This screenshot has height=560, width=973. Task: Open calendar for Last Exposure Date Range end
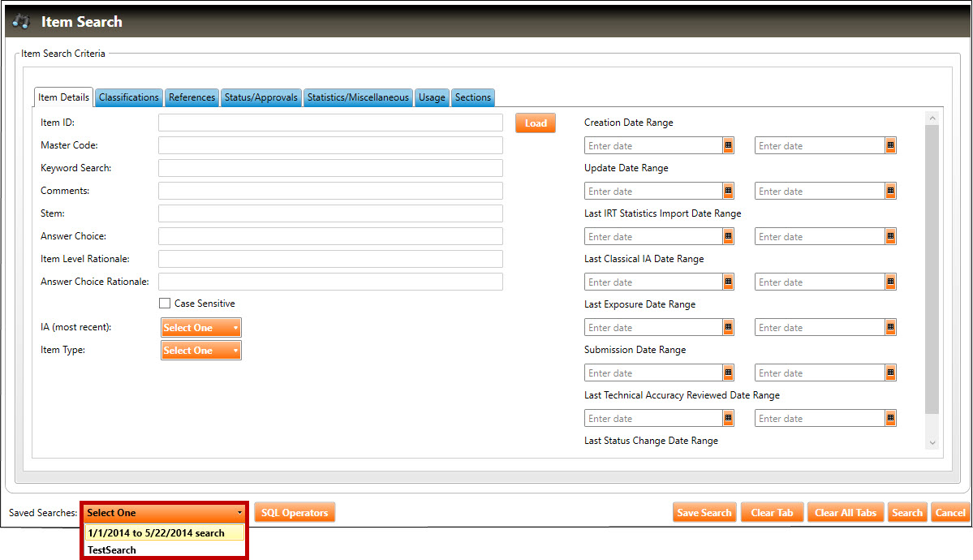click(x=890, y=327)
